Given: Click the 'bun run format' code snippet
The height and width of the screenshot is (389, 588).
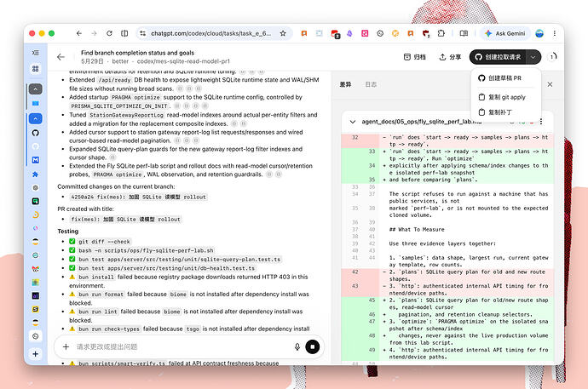Looking at the screenshot, I should tap(101, 295).
